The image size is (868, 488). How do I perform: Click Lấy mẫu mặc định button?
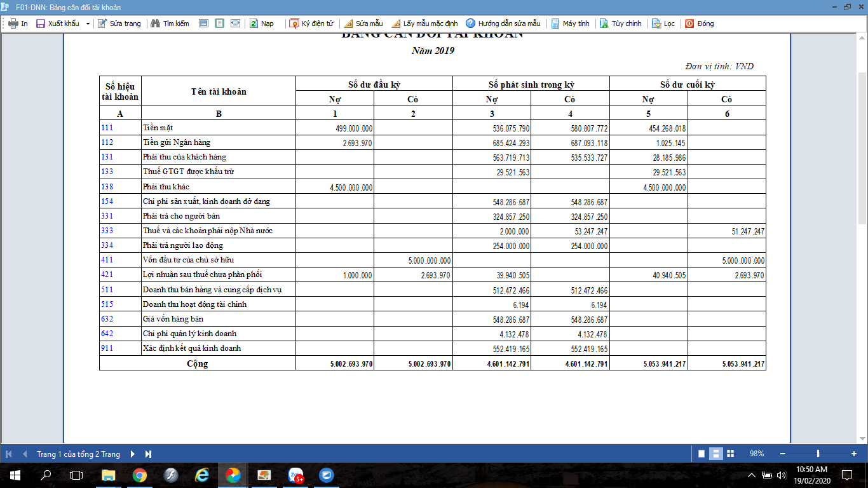[424, 24]
